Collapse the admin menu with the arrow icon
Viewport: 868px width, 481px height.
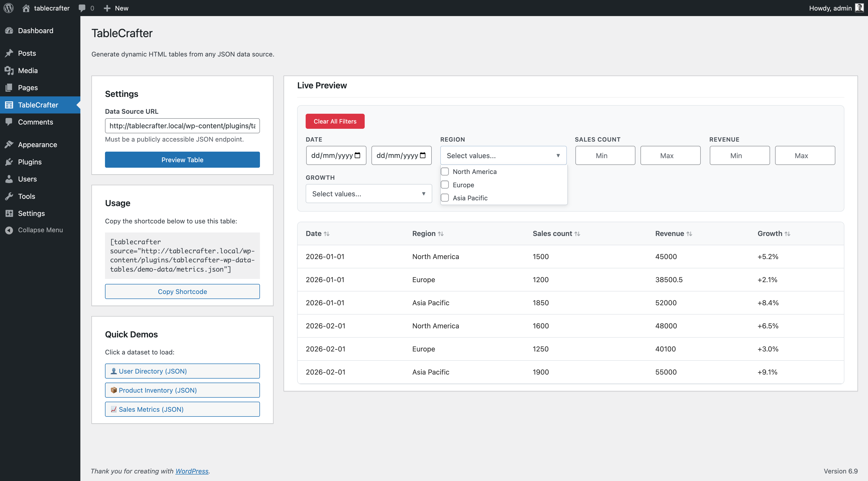pos(9,230)
